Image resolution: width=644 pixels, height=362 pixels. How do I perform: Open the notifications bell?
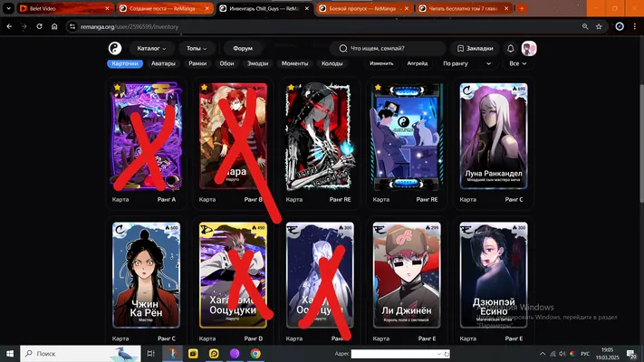point(511,49)
